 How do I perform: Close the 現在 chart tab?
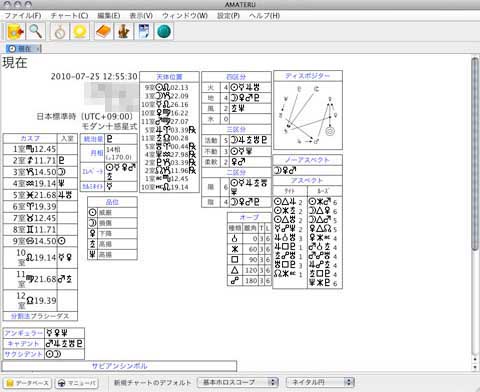[39, 49]
